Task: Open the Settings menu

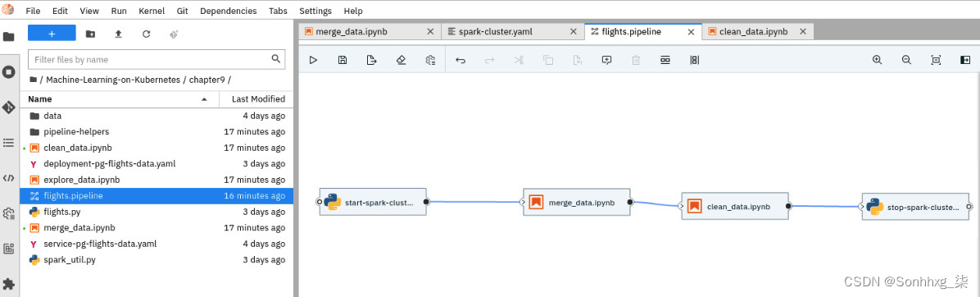Action: coord(315,11)
